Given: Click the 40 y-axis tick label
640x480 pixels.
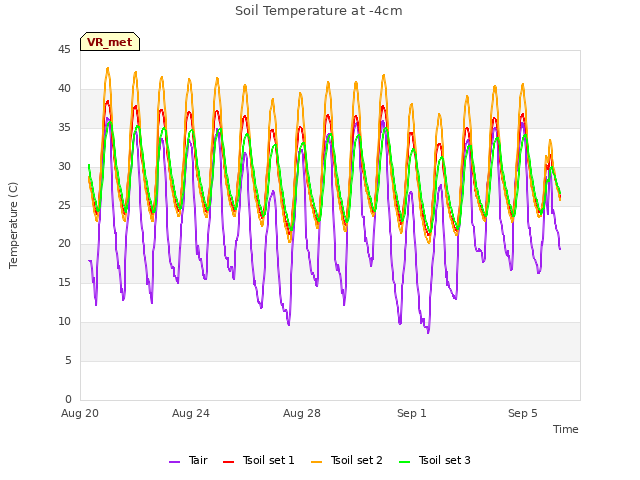Looking at the screenshot, I should 64,89.
